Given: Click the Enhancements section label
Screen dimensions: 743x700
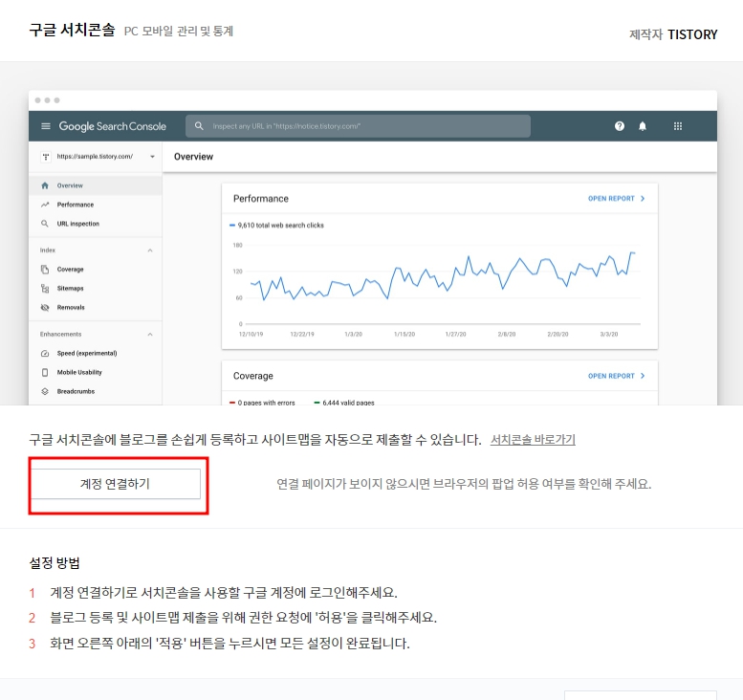Looking at the screenshot, I should pyautogui.click(x=60, y=334).
